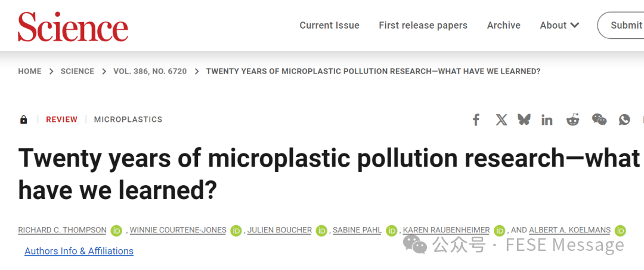Open Winnie Courtene-Jones's ORCID icon
The image size is (644, 270).
[x=236, y=231]
